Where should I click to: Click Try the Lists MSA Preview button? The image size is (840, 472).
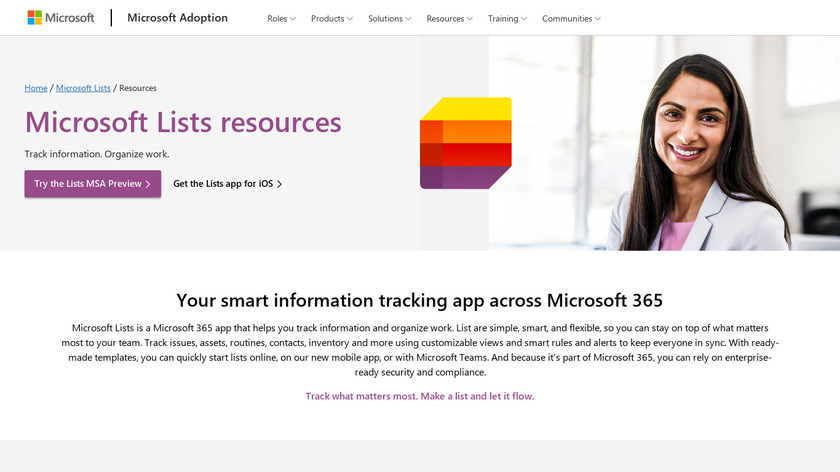pyautogui.click(x=93, y=184)
